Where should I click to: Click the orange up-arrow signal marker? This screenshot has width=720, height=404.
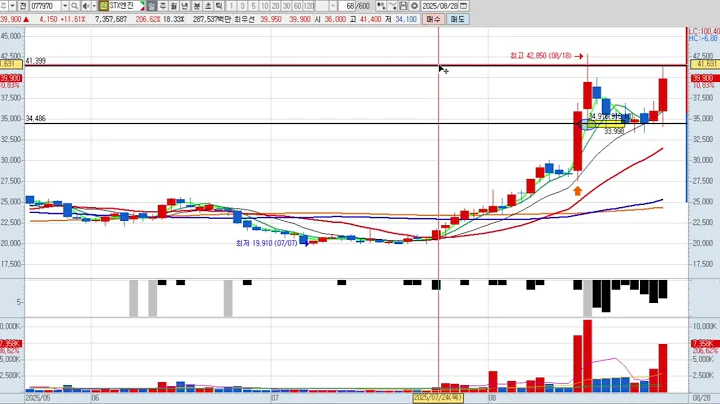pyautogui.click(x=578, y=191)
